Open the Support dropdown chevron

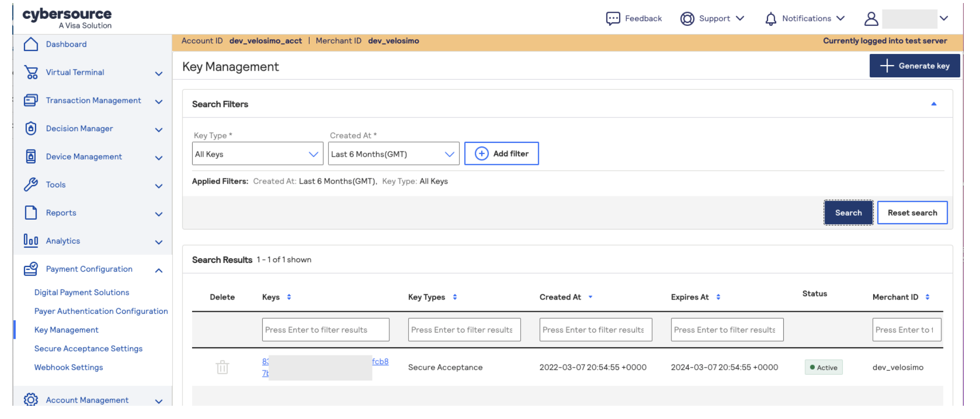[740, 18]
